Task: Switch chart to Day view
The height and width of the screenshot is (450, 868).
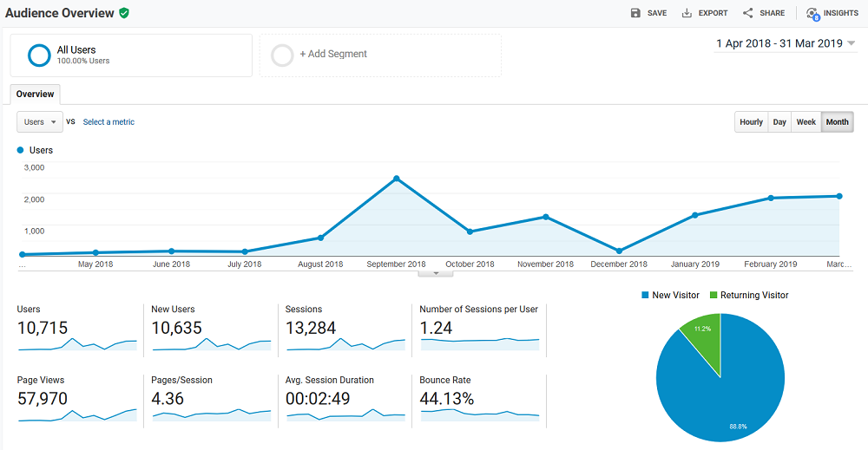Action: [779, 121]
